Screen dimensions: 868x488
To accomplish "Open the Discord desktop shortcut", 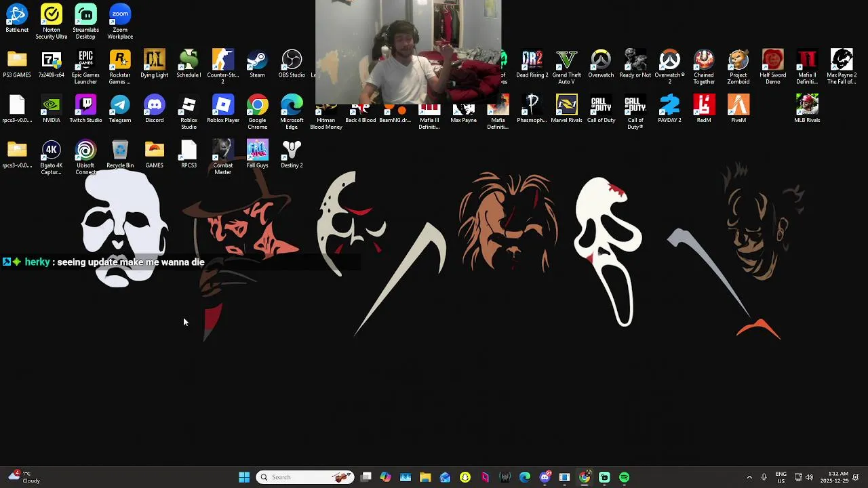I will [154, 109].
